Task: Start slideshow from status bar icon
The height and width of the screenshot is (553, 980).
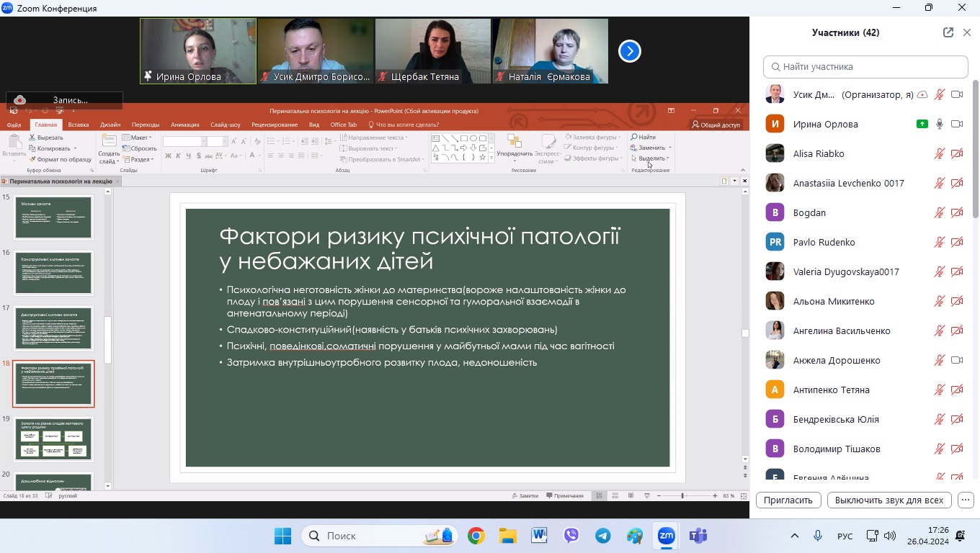Action: pos(648,495)
